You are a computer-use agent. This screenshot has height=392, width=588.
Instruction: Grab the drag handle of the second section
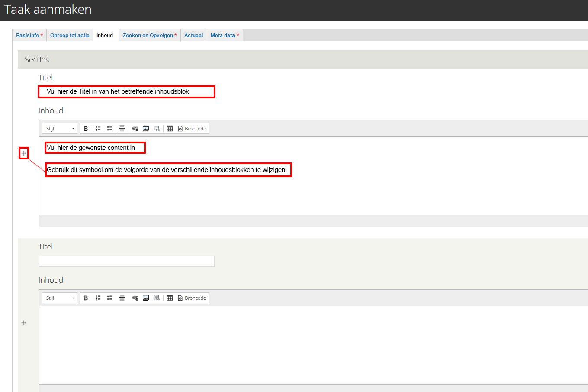pyautogui.click(x=24, y=323)
